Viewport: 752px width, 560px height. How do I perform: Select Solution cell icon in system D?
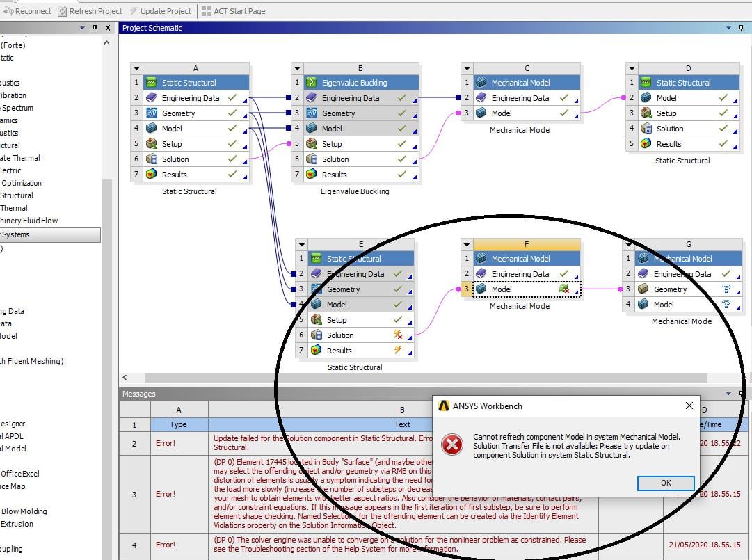(646, 129)
